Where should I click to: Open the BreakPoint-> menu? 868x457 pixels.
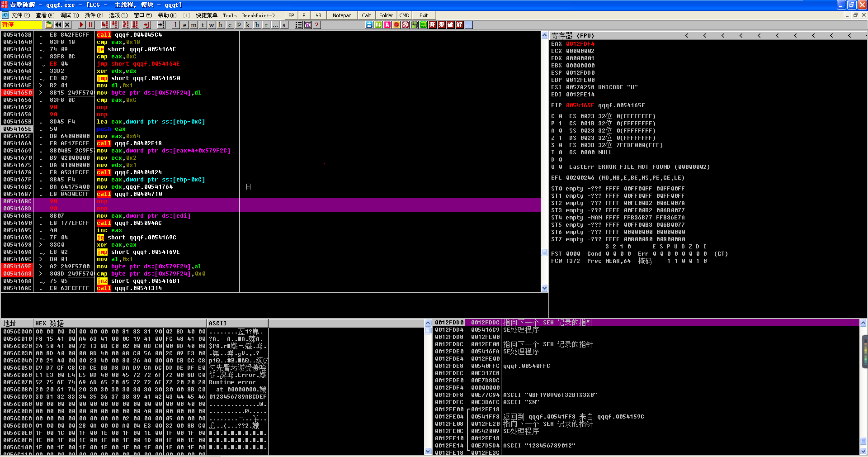(x=258, y=15)
